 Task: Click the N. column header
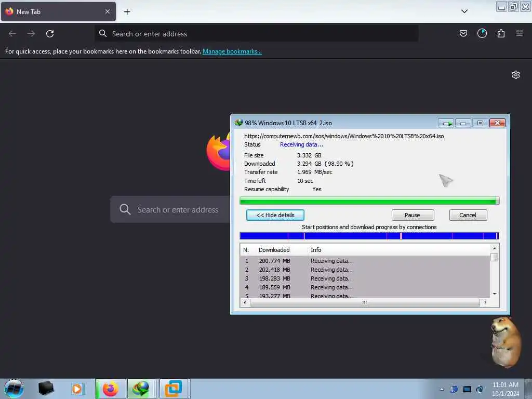click(x=246, y=250)
